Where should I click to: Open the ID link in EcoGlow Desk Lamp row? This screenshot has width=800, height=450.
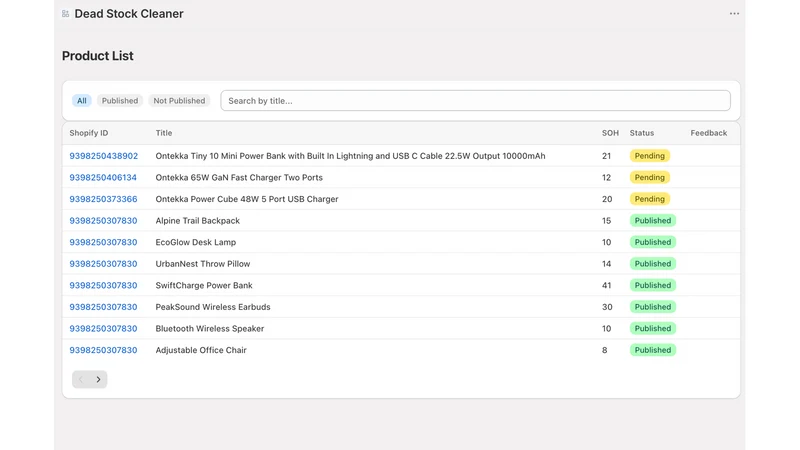click(x=103, y=242)
